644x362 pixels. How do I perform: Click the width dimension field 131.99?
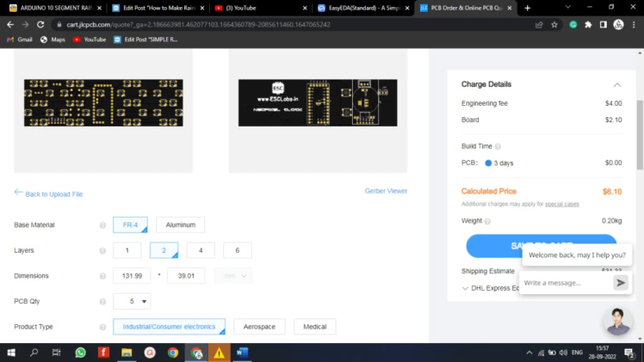click(x=132, y=276)
